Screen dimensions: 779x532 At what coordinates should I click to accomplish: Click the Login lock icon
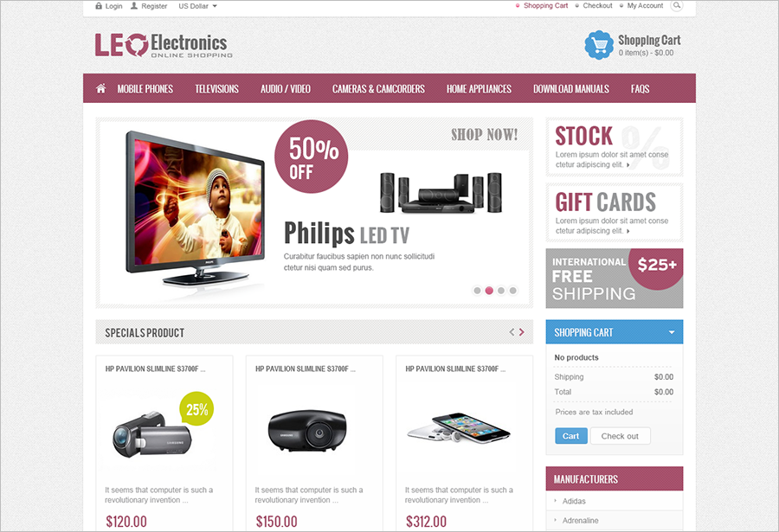tap(99, 6)
